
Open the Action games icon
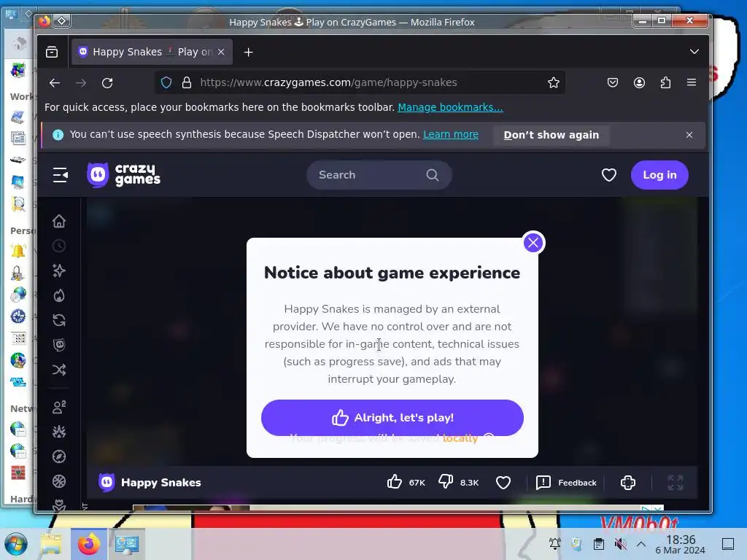[59, 432]
